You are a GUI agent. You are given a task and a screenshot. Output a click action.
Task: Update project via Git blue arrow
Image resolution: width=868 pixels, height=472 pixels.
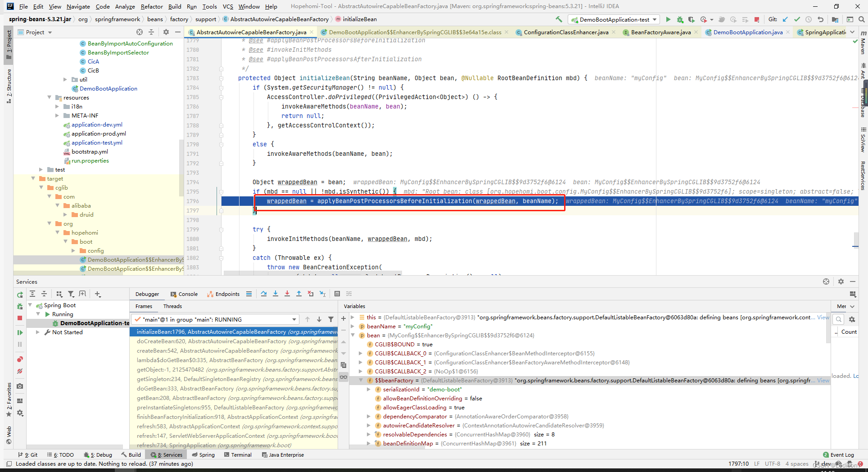click(786, 19)
